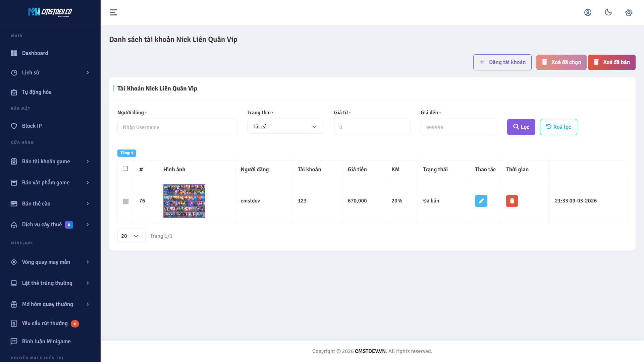Image resolution: width=644 pixels, height=362 pixels.
Task: Open the user account icon in the header
Action: pos(588,12)
